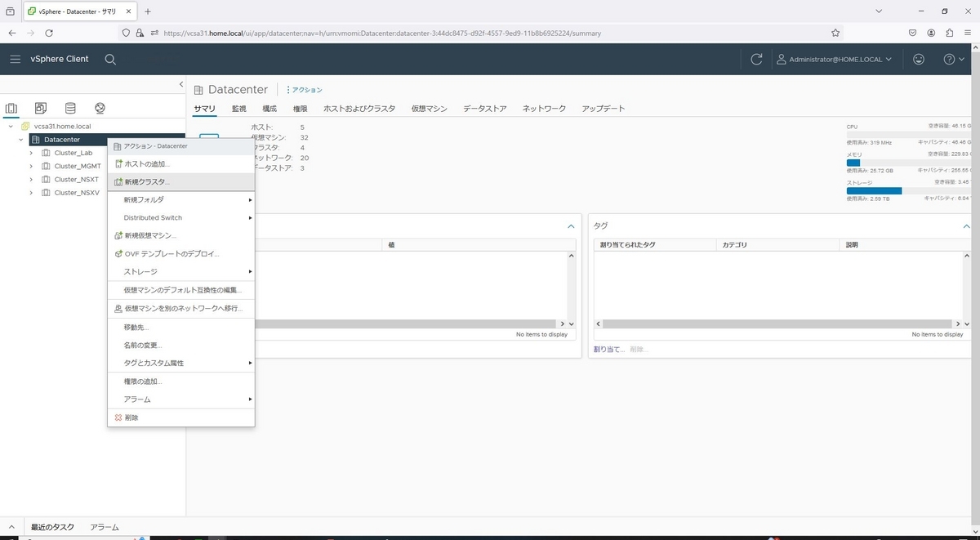
Task: Choose ホストの追加 from context menu
Action: coord(181,163)
